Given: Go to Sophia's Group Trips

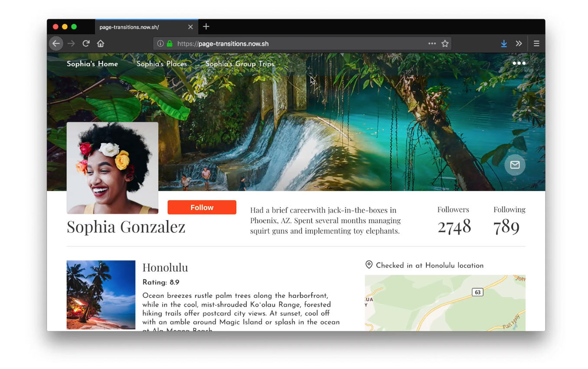Looking at the screenshot, I should pyautogui.click(x=240, y=64).
